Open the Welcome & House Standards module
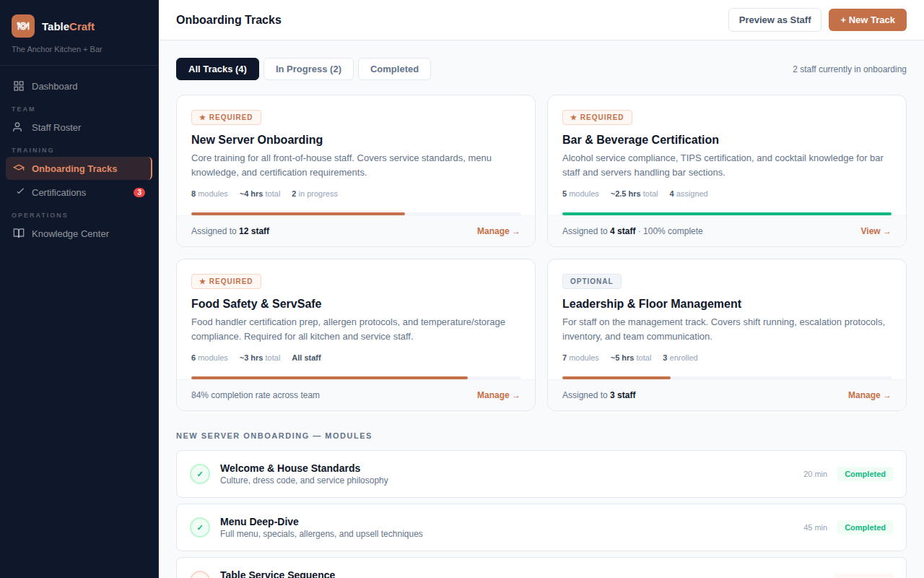 (x=541, y=474)
